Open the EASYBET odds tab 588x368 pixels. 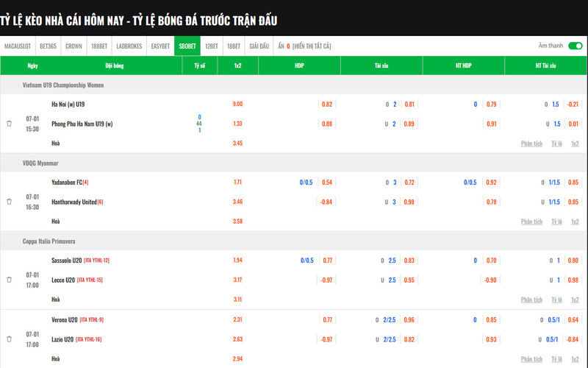pos(160,46)
